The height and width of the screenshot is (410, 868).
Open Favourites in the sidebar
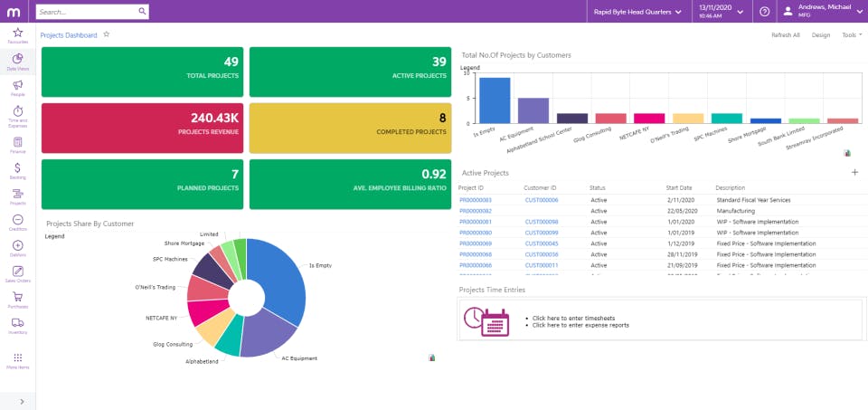[18, 35]
